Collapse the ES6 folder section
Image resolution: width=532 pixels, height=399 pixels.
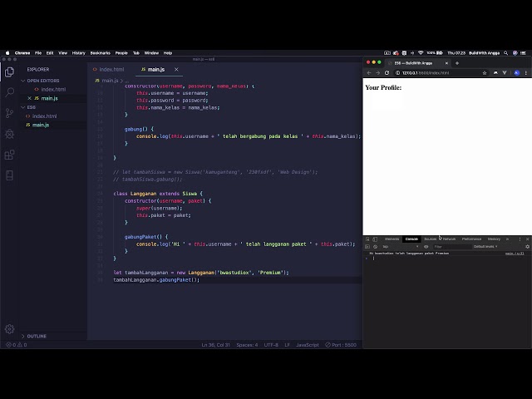click(28, 107)
